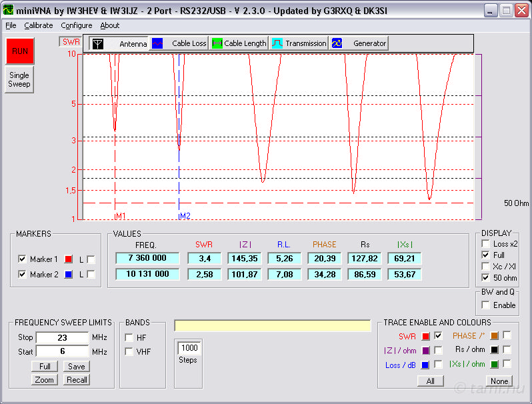Viewport: 532px width, 404px height.
Task: Click the Cable Loss mode icon
Action: 157,43
